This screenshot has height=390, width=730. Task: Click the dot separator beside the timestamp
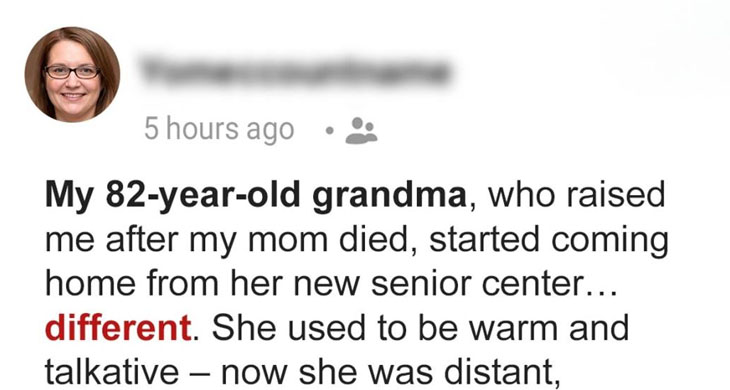coord(329,131)
